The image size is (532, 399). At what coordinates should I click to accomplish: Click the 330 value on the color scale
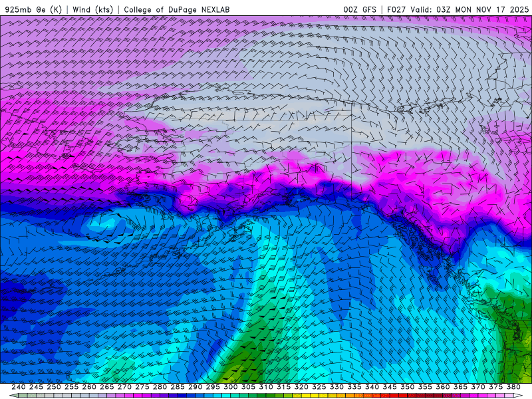(x=336, y=387)
